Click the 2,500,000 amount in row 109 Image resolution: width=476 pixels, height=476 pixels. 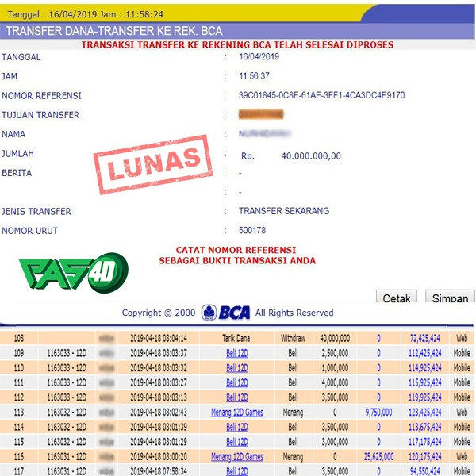pos(335,353)
